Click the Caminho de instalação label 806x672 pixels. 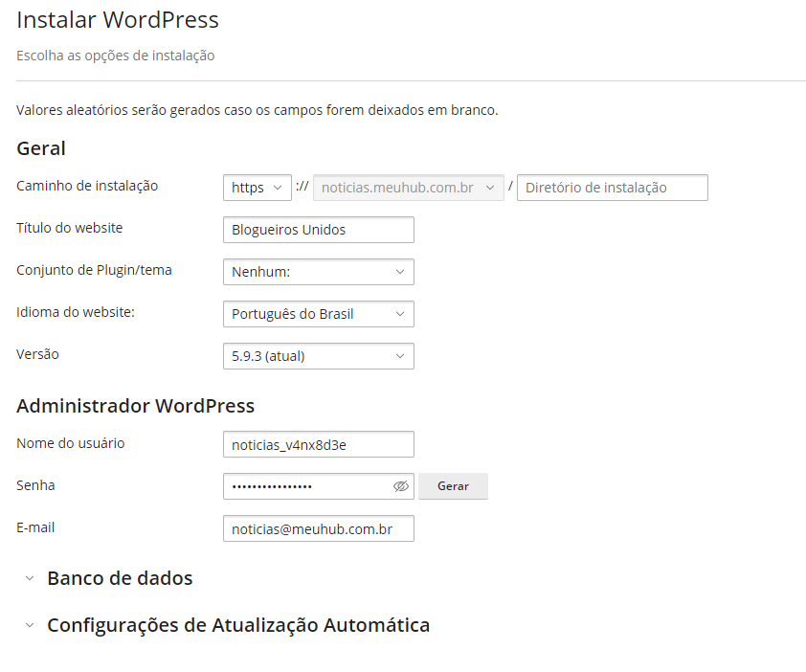(x=87, y=186)
